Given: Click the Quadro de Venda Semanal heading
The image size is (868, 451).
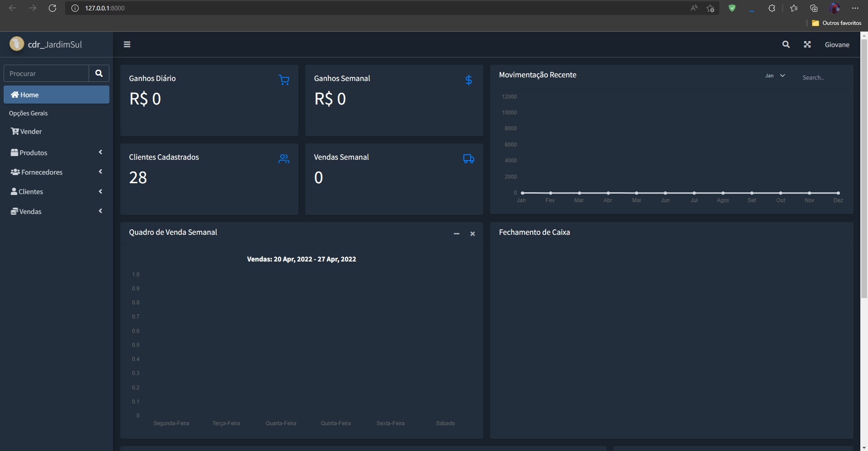Looking at the screenshot, I should point(173,232).
